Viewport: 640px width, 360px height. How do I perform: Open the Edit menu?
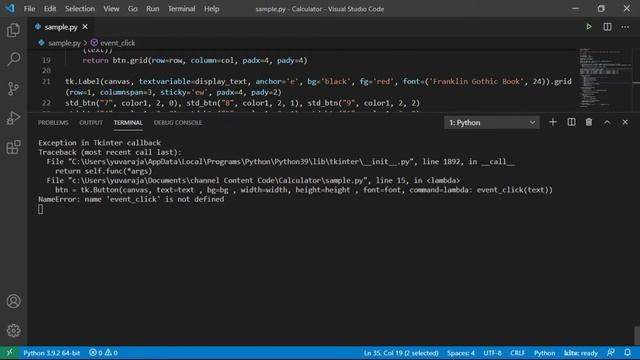coord(50,9)
